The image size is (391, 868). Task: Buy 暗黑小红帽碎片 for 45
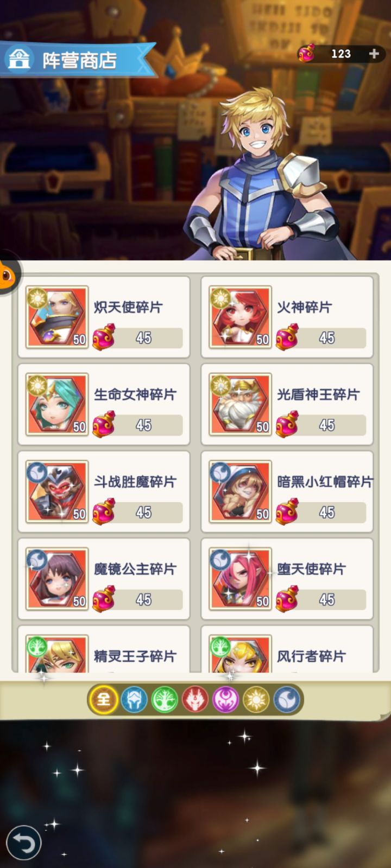point(320,513)
